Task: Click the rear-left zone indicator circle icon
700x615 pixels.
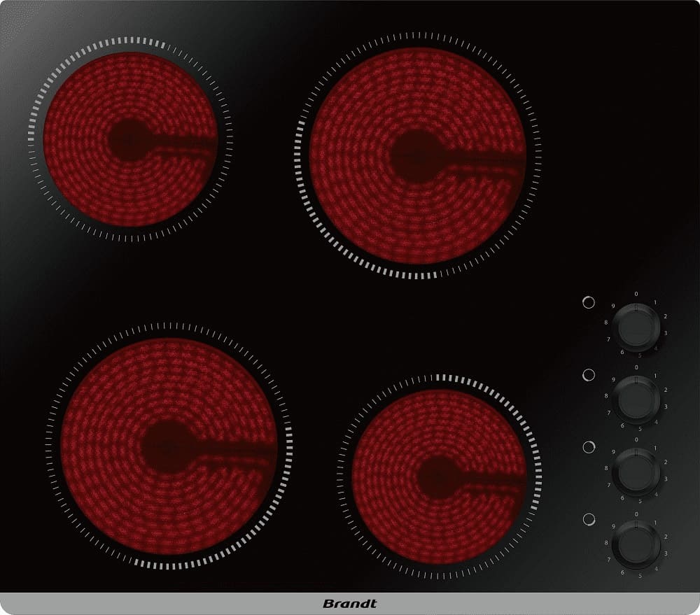Action: [x=589, y=302]
